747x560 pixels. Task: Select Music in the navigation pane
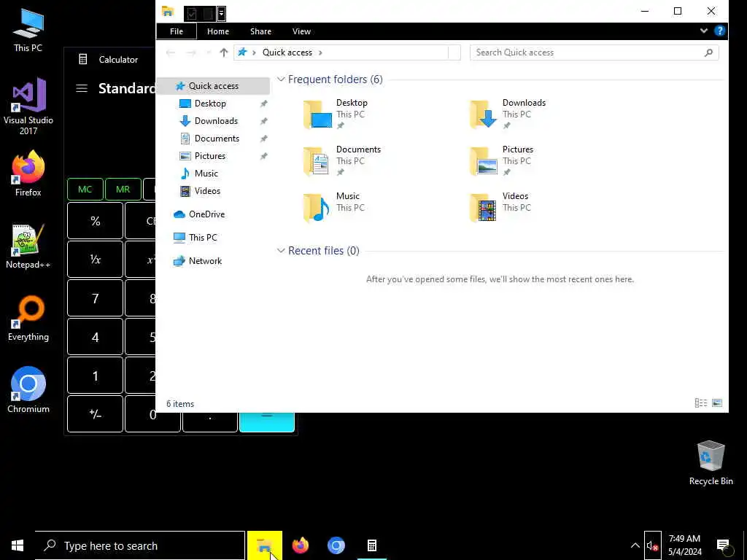click(206, 174)
